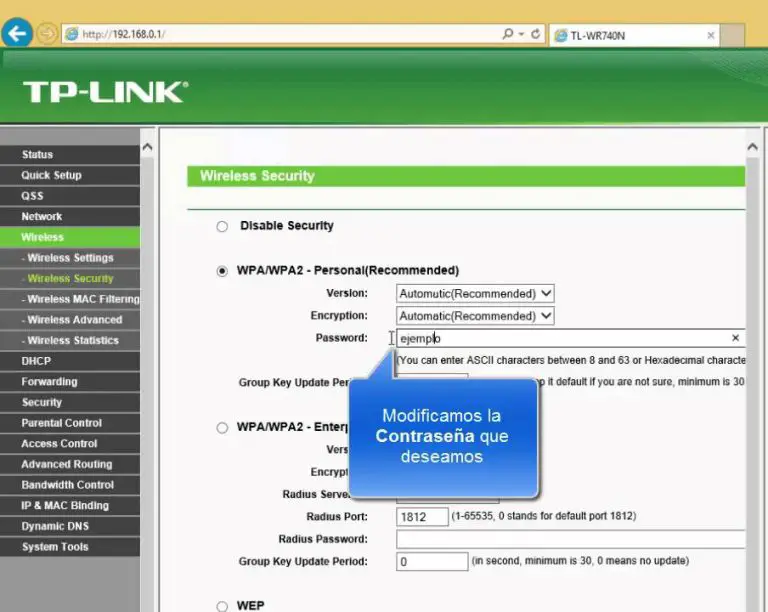The width and height of the screenshot is (768, 612).
Task: Select WPA/WPA2 - Personal radio button
Action: [222, 271]
